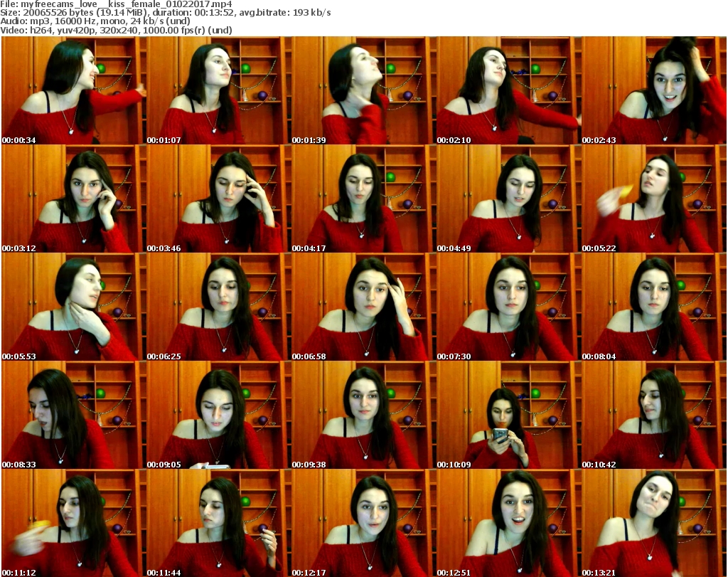
Task: Select the thumbnail timestamped 00:10:42
Action: (654, 415)
